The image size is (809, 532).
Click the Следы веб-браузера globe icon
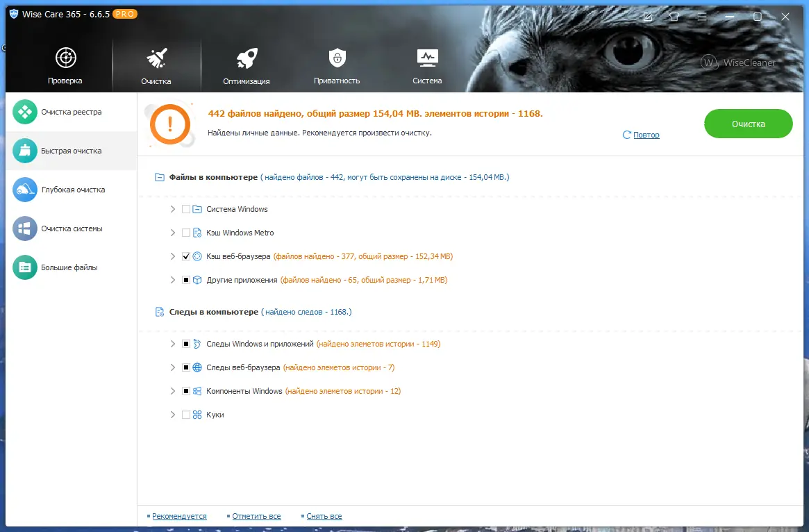tap(197, 367)
